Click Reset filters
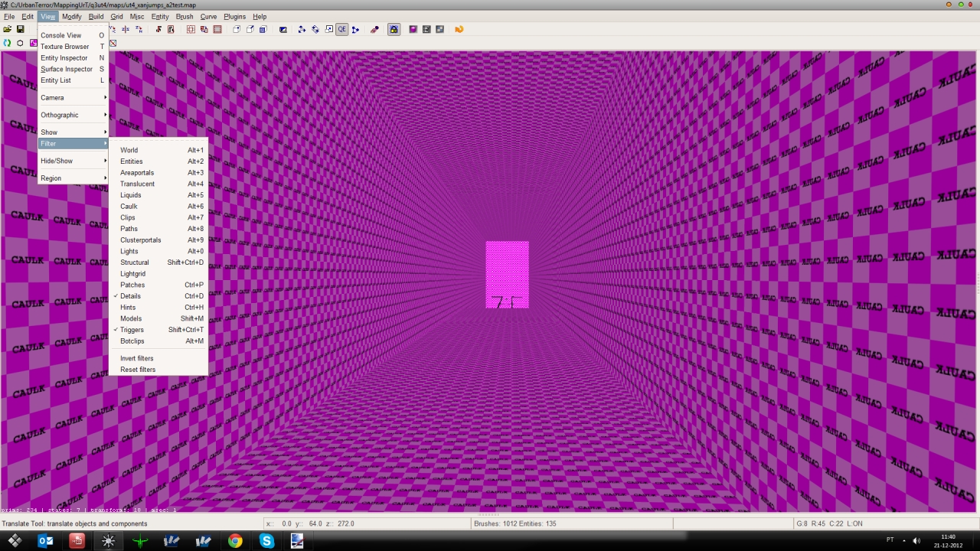The width and height of the screenshot is (980, 551). click(138, 370)
